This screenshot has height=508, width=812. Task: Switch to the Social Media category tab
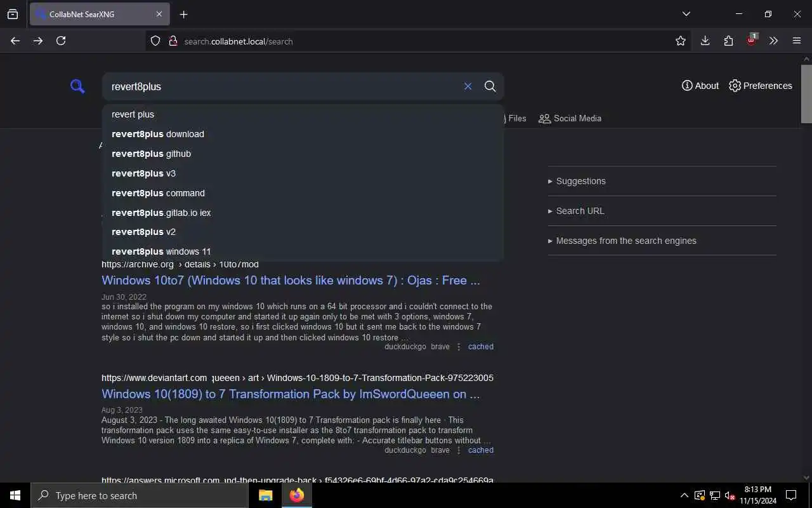click(570, 118)
